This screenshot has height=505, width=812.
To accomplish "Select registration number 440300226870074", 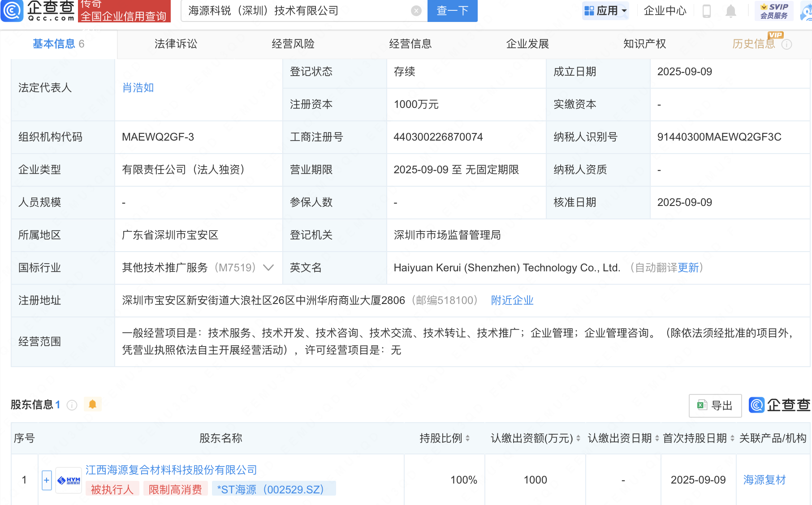I will pyautogui.click(x=438, y=137).
